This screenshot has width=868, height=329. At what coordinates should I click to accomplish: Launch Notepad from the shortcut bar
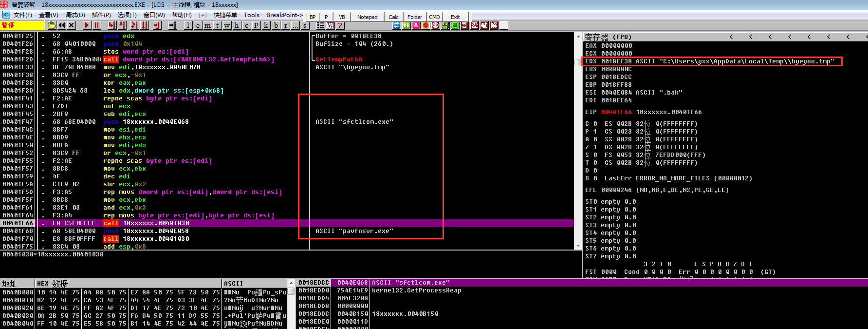click(368, 17)
